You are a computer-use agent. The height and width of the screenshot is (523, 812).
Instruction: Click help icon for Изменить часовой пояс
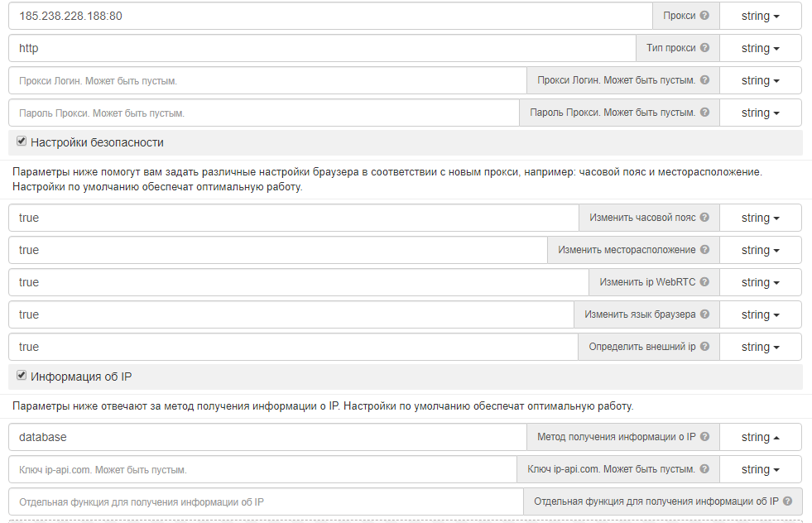tap(704, 218)
